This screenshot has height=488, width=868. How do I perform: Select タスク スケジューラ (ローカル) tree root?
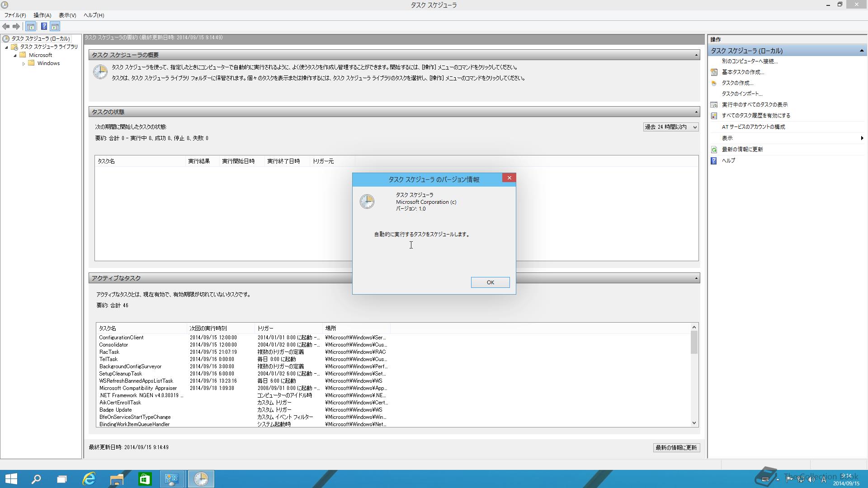[x=41, y=38]
